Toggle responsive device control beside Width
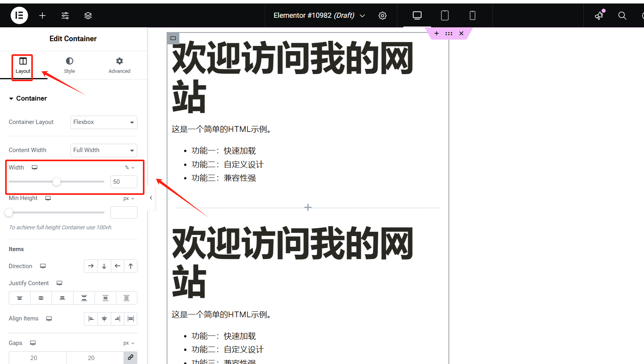The height and width of the screenshot is (364, 644). pyautogui.click(x=34, y=167)
